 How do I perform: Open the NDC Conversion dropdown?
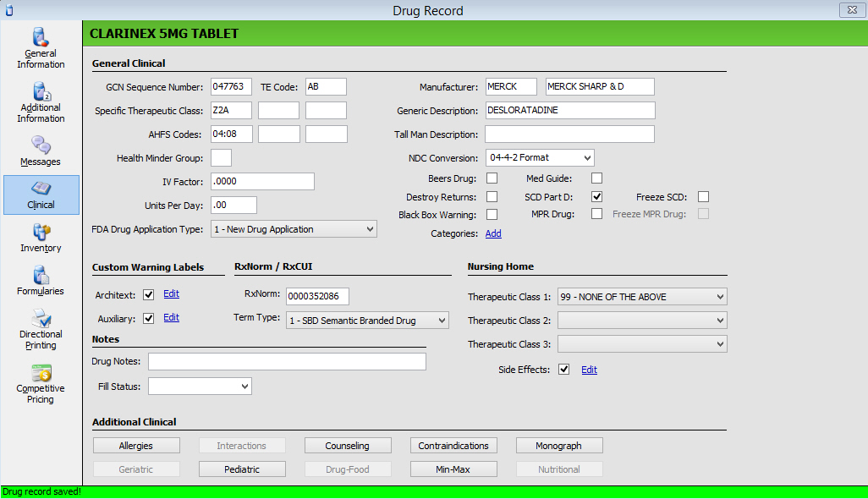(540, 157)
